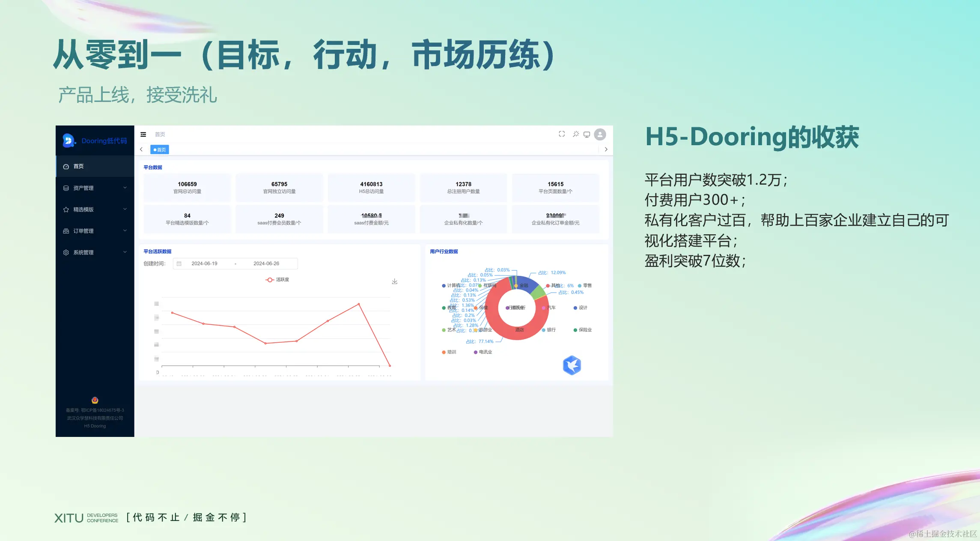Click the 企业私有化订单金额/元 card
The image size is (980, 541).
(x=555, y=219)
